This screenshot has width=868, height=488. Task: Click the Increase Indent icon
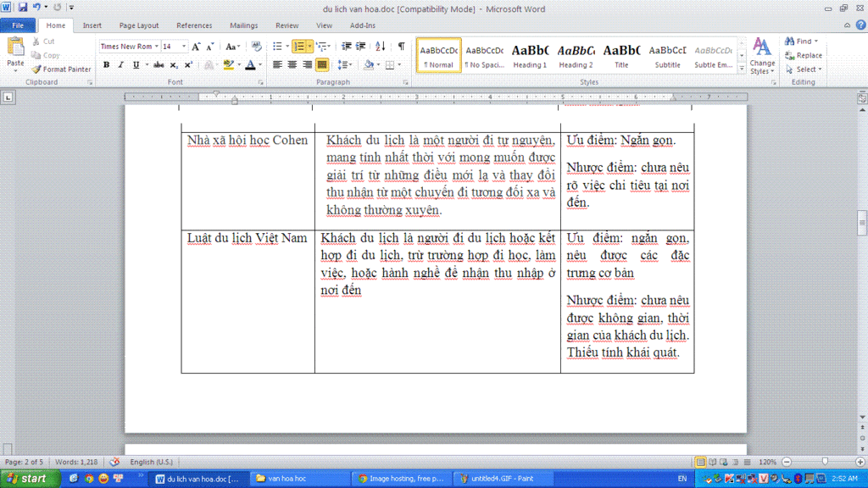(x=360, y=47)
